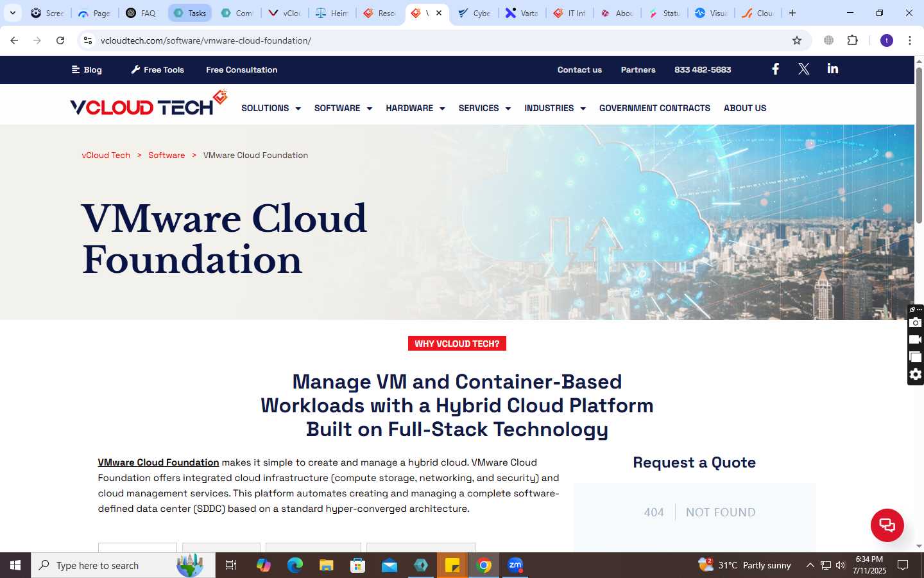Viewport: 924px width, 578px height.
Task: Open Free Consultation link
Action: tap(242, 69)
